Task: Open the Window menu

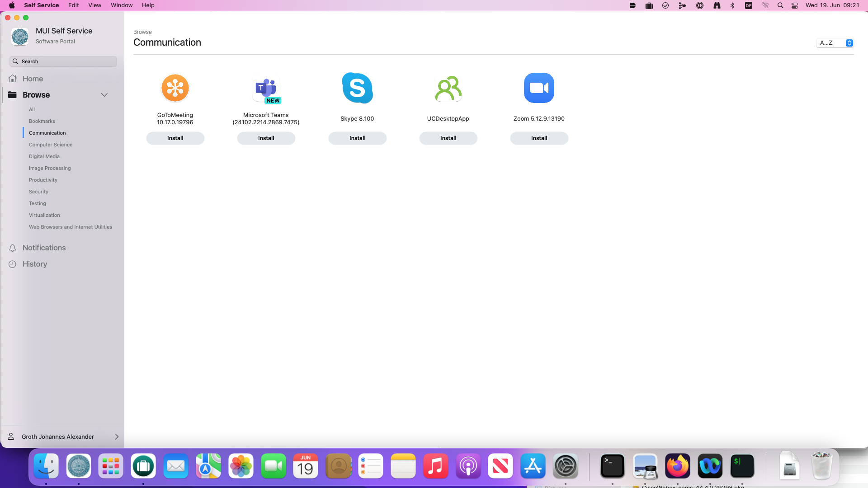Action: [122, 5]
